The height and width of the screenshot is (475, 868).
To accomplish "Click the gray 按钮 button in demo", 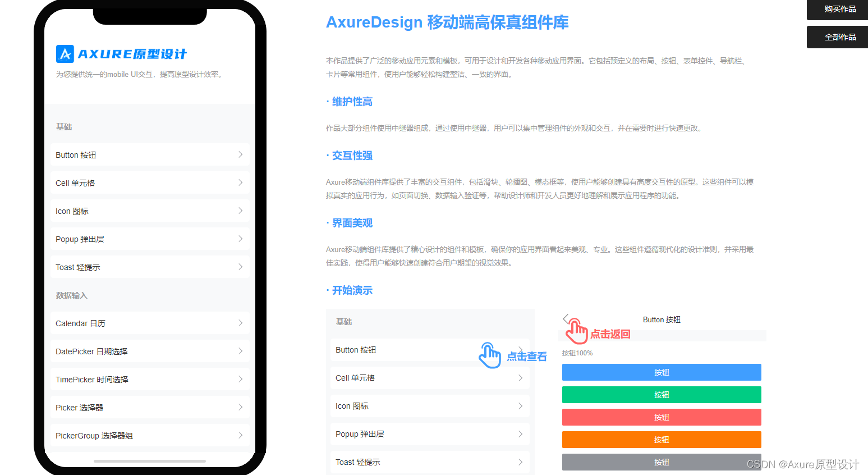I will (662, 462).
